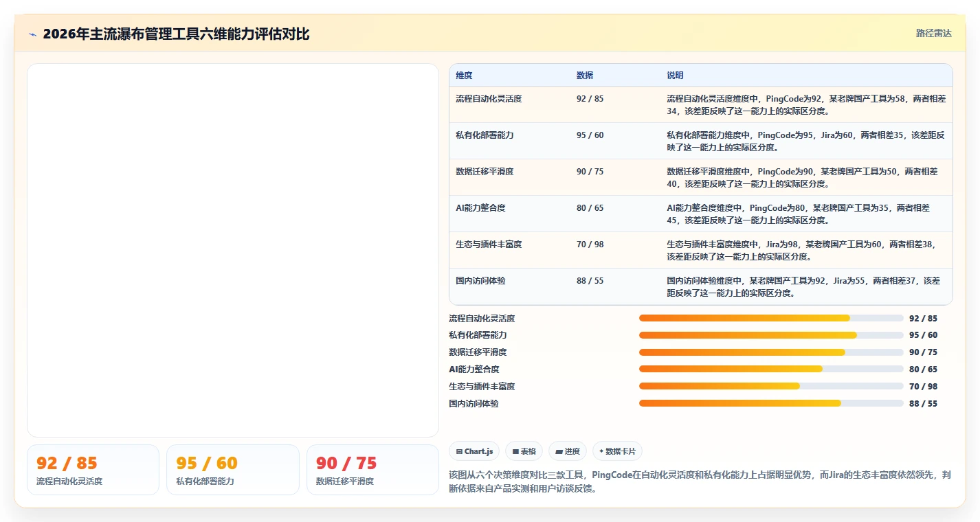Open the red 90 / 75 data card
The width and height of the screenshot is (980, 522).
click(x=372, y=470)
